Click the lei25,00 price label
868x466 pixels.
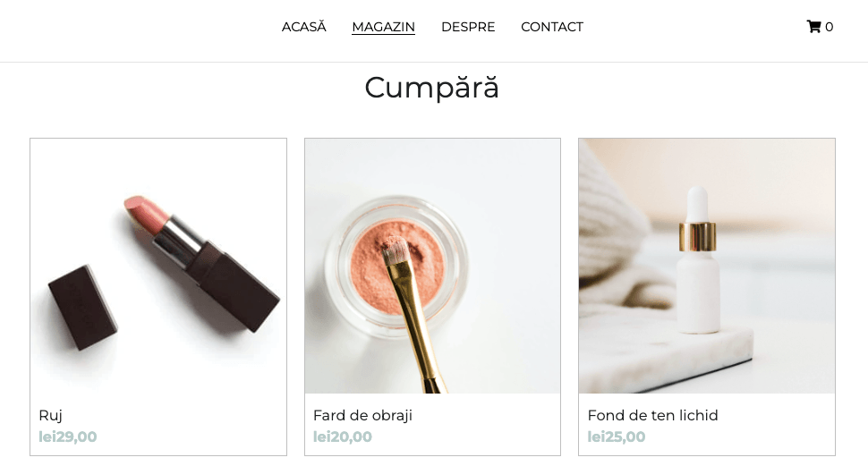click(x=617, y=436)
